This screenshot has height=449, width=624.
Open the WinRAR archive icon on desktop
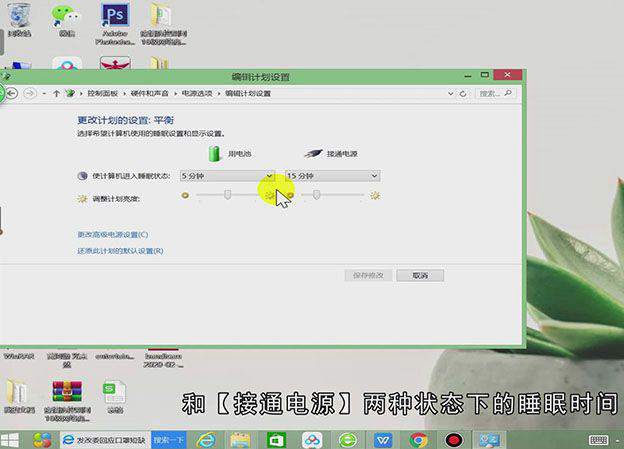tap(67, 398)
